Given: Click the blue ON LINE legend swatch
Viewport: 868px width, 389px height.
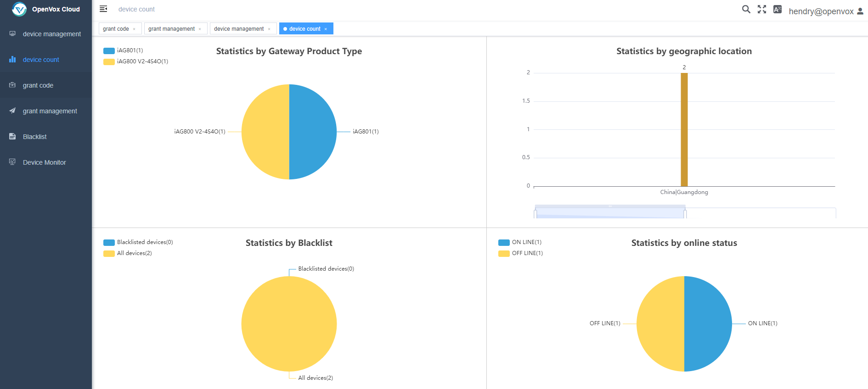Looking at the screenshot, I should tap(504, 242).
